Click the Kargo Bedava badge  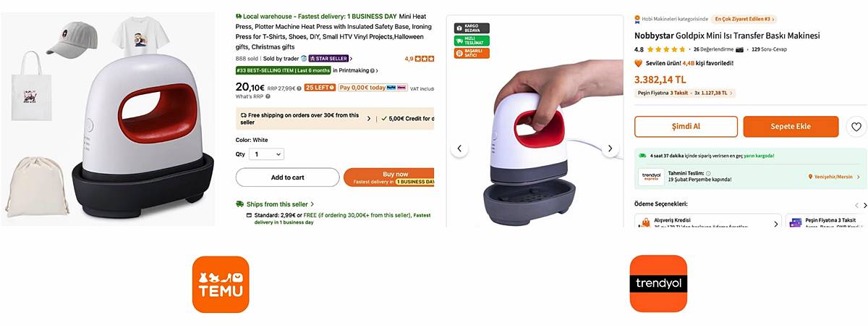pyautogui.click(x=472, y=28)
